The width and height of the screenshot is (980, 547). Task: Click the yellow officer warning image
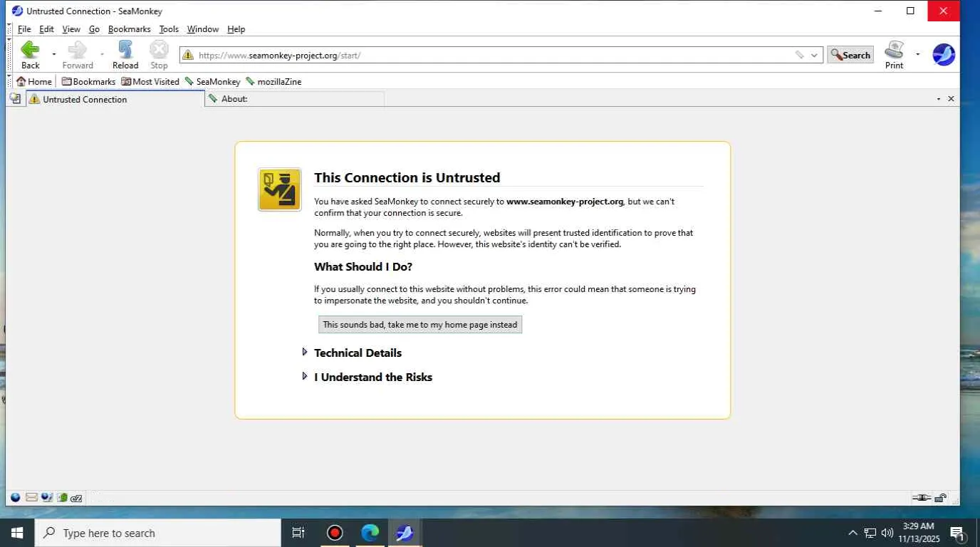point(279,189)
